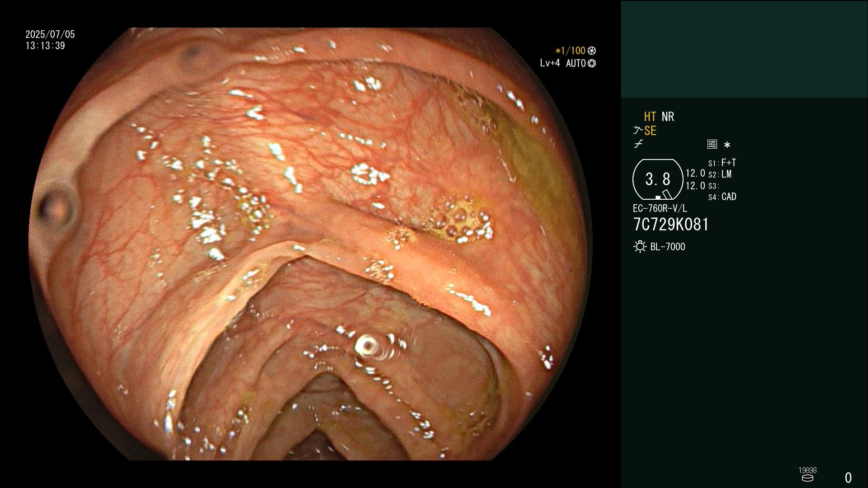Click the BL-7000 light source label
Image resolution: width=868 pixels, height=488 pixels.
[x=668, y=247]
